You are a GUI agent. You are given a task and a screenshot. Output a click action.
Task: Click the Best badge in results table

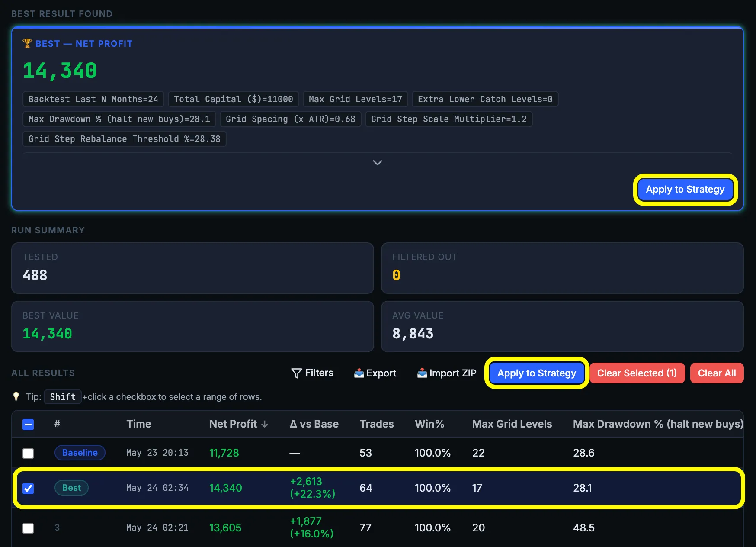tap(71, 488)
